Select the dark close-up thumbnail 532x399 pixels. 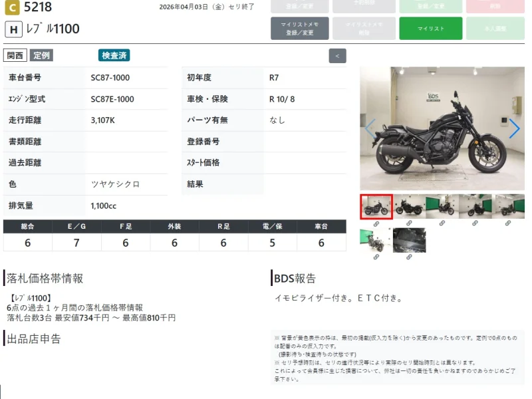[x=409, y=240]
